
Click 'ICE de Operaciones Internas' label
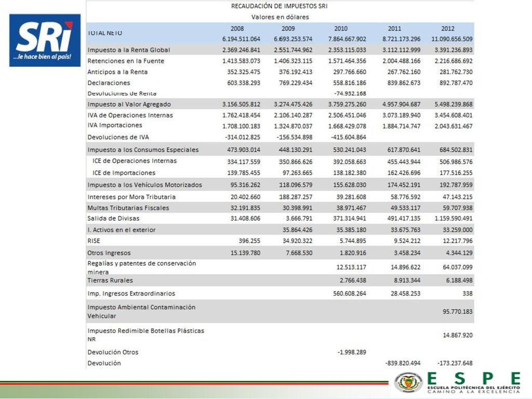tap(135, 161)
